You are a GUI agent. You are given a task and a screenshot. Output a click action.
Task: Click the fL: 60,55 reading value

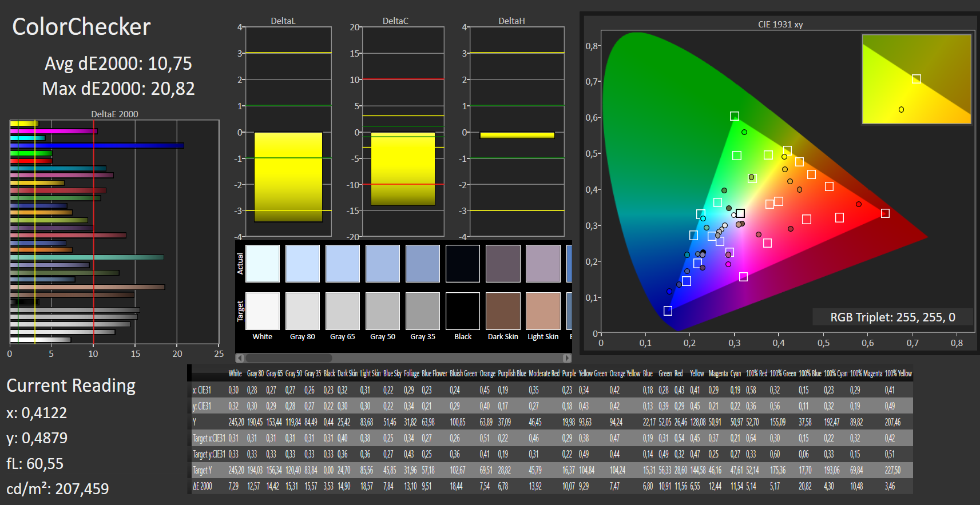coord(35,464)
